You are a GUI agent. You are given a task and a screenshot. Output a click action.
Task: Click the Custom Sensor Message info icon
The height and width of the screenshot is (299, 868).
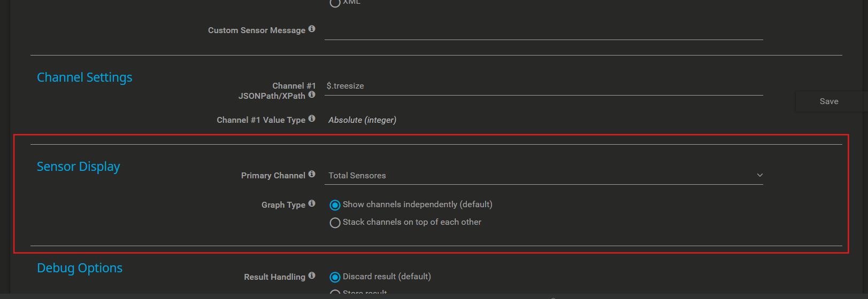pos(312,29)
